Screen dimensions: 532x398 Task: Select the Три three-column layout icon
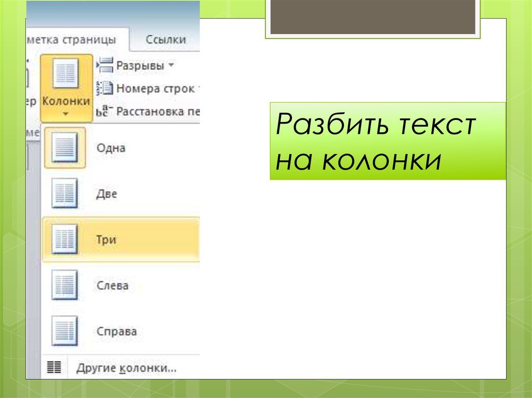[64, 239]
